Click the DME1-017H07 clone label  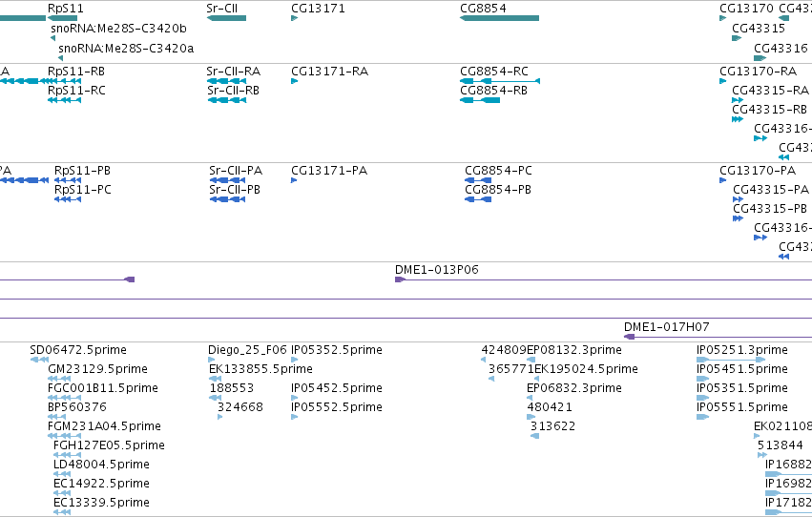click(666, 326)
